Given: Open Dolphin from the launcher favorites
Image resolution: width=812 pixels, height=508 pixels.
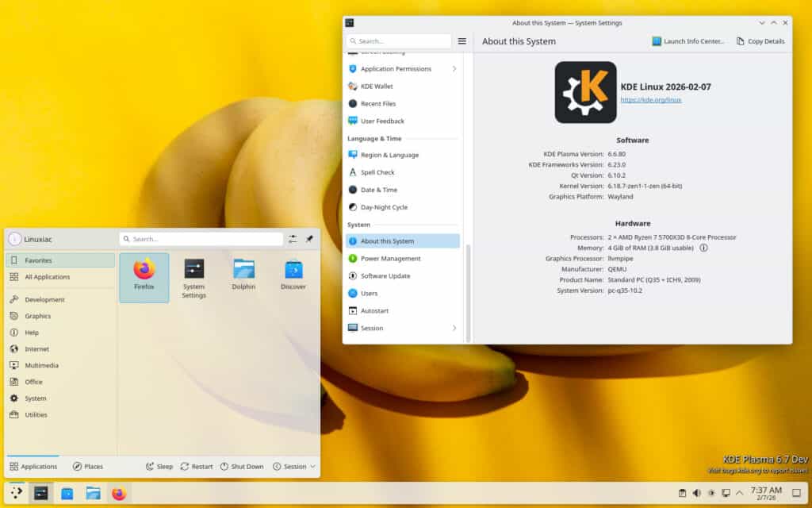Looking at the screenshot, I should (243, 273).
